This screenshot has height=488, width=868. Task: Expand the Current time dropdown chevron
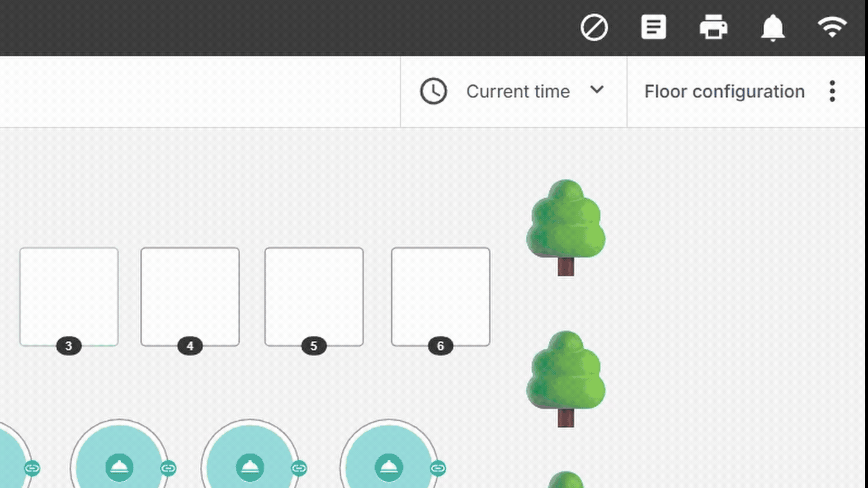click(597, 90)
